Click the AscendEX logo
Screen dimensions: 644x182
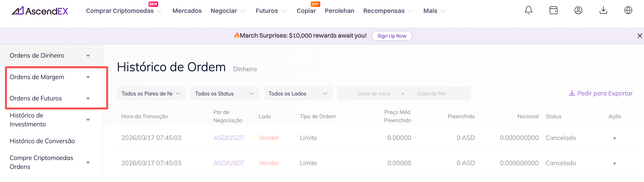click(40, 11)
